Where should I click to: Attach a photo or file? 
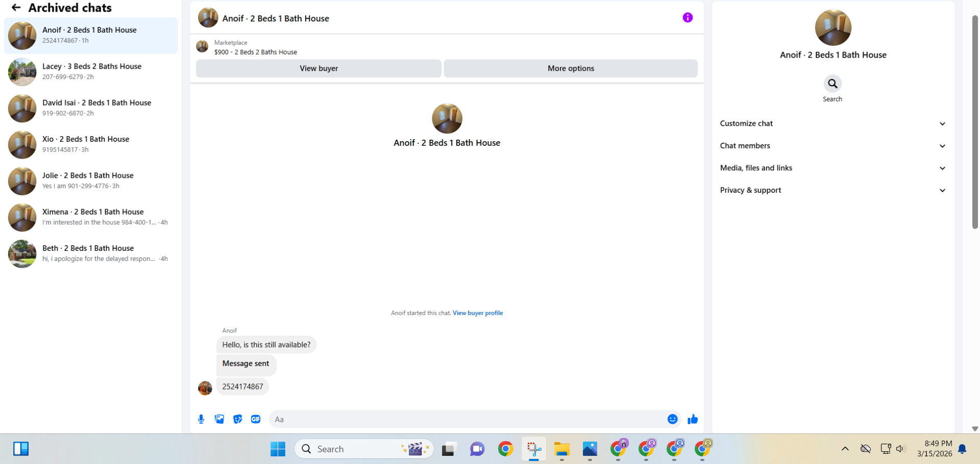tap(219, 419)
